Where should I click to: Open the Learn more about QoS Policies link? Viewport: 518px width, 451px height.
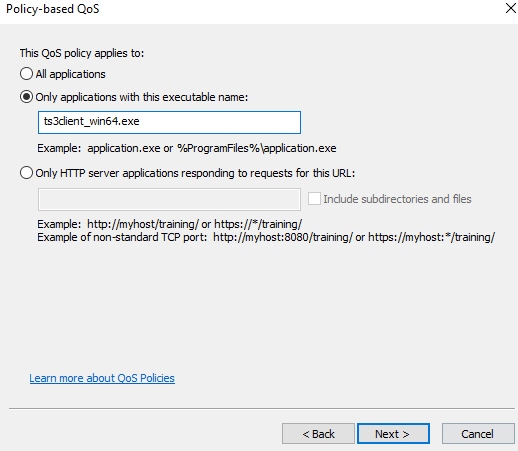(x=102, y=378)
